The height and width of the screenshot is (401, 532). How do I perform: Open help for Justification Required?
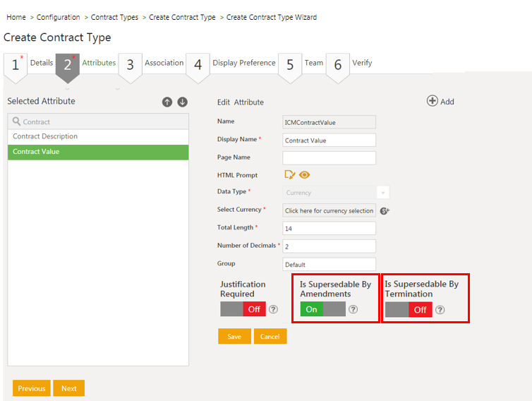(273, 309)
